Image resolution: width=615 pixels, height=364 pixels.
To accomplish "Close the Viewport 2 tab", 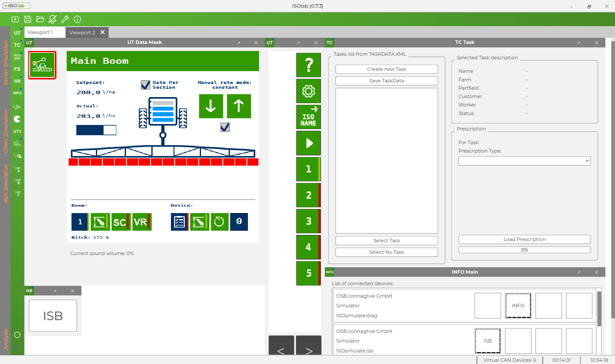I will (103, 32).
